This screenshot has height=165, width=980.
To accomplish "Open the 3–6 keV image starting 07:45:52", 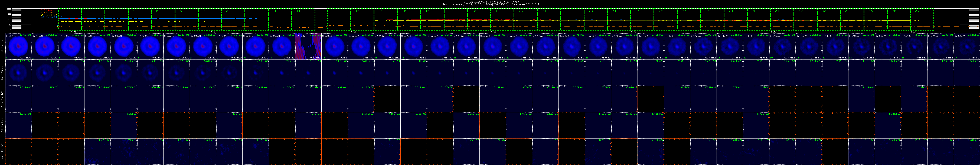I will click(756, 46).
